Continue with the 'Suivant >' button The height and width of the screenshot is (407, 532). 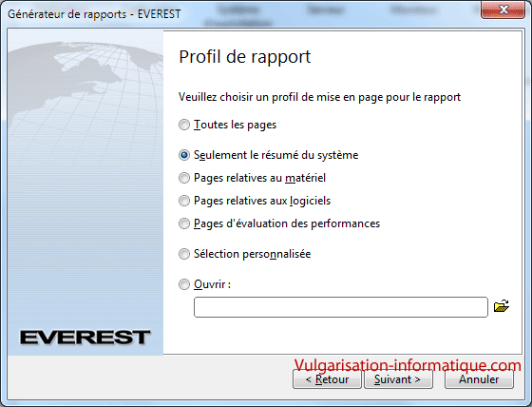point(398,379)
